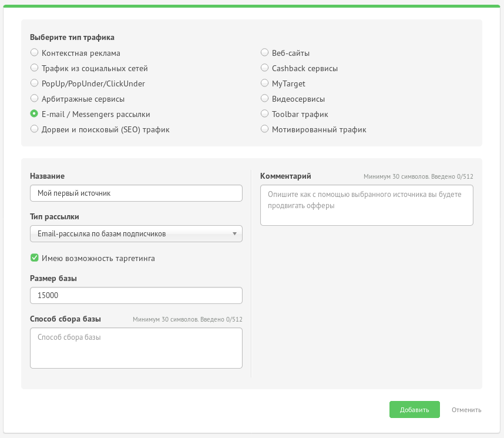Viewport: 504px width, 438px height.
Task: Pick the Арбитражные сервисы radio option
Action: 34,99
